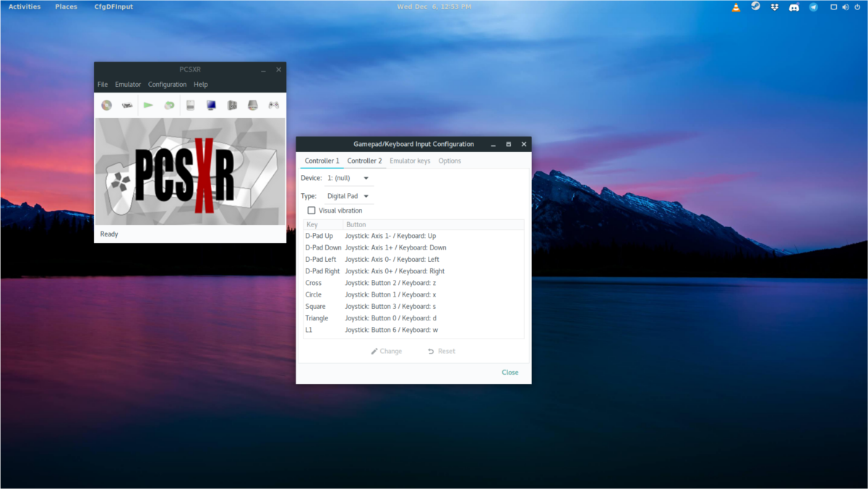Click the Ready status bar in PCSXR
This screenshot has width=868, height=489.
pyautogui.click(x=190, y=234)
